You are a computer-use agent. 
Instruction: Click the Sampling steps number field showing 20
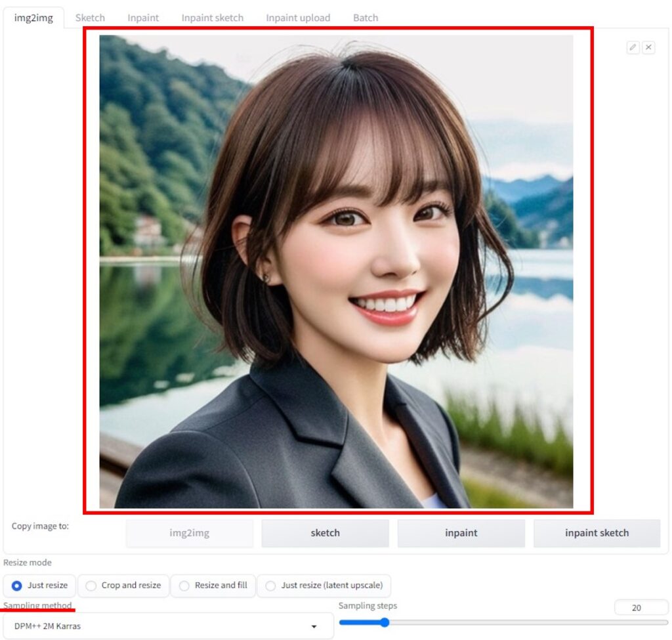point(640,607)
